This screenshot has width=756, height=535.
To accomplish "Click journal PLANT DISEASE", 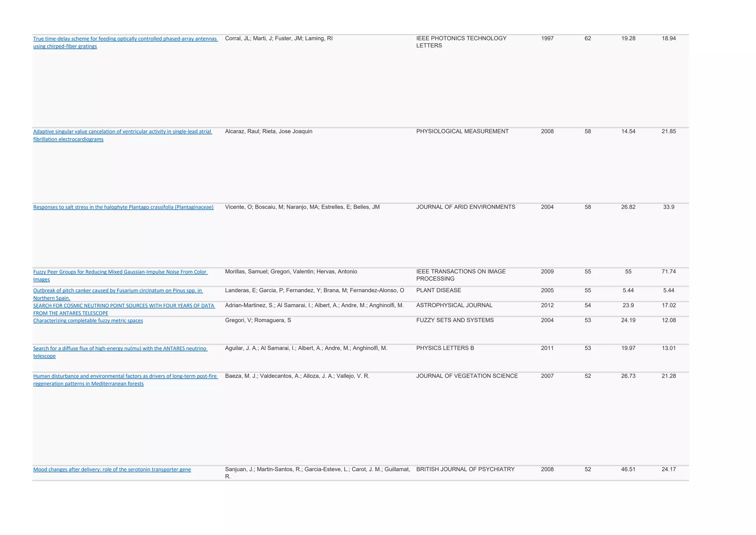I will click(x=439, y=290).
